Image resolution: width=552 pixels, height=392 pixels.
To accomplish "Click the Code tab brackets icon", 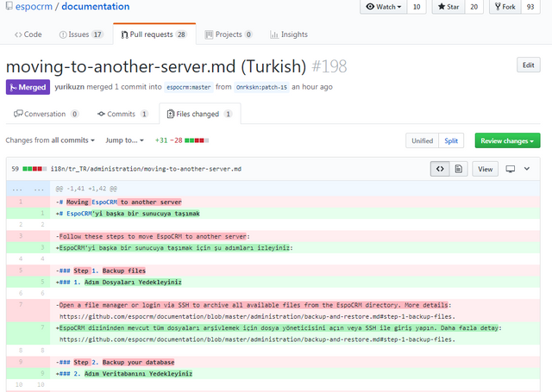I will [x=18, y=34].
